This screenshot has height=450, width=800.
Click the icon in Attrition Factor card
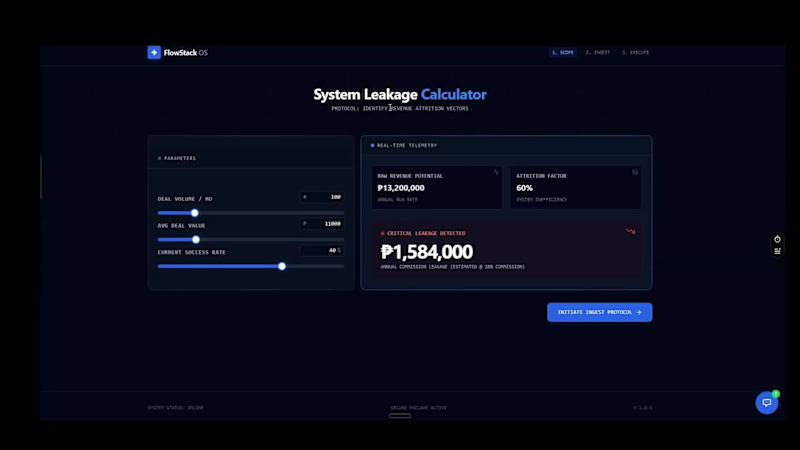point(635,172)
